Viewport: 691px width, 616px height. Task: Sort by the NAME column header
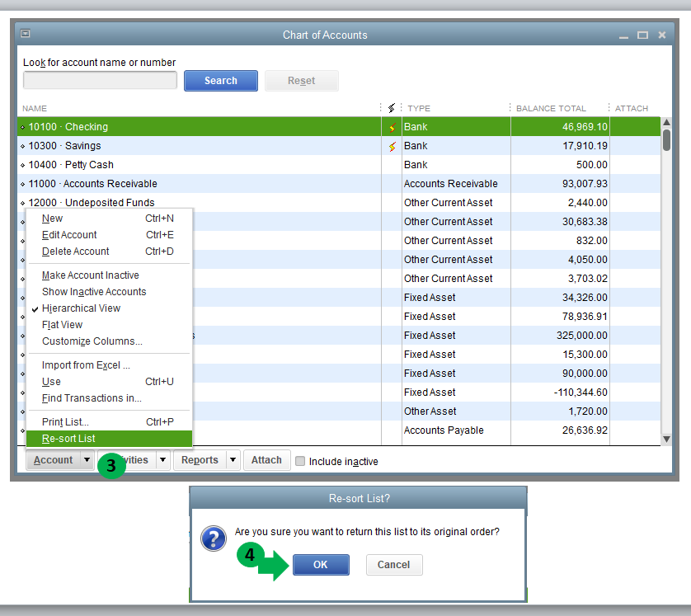tap(35, 108)
